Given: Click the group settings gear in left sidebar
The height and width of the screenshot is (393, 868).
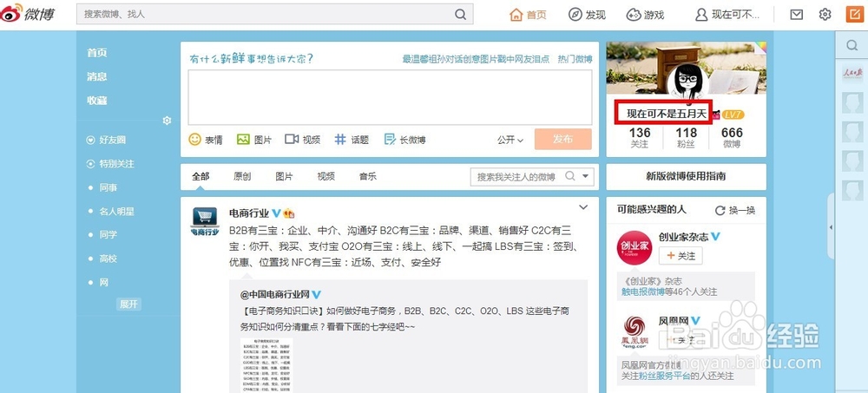Looking at the screenshot, I should [x=167, y=120].
